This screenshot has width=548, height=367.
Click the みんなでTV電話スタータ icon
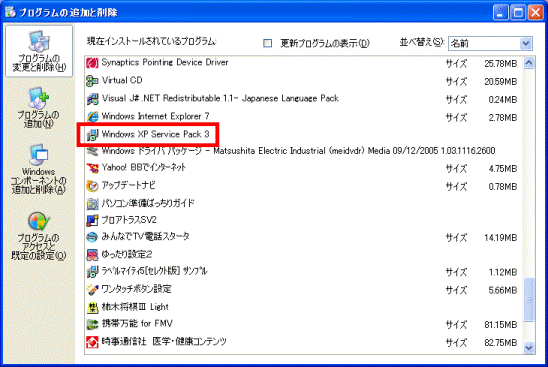click(x=92, y=237)
